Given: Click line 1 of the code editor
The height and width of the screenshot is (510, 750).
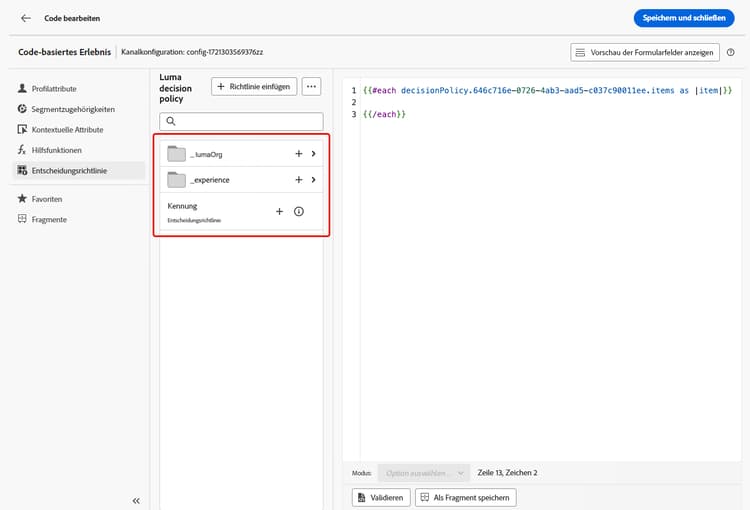Looking at the screenshot, I should pyautogui.click(x=547, y=90).
